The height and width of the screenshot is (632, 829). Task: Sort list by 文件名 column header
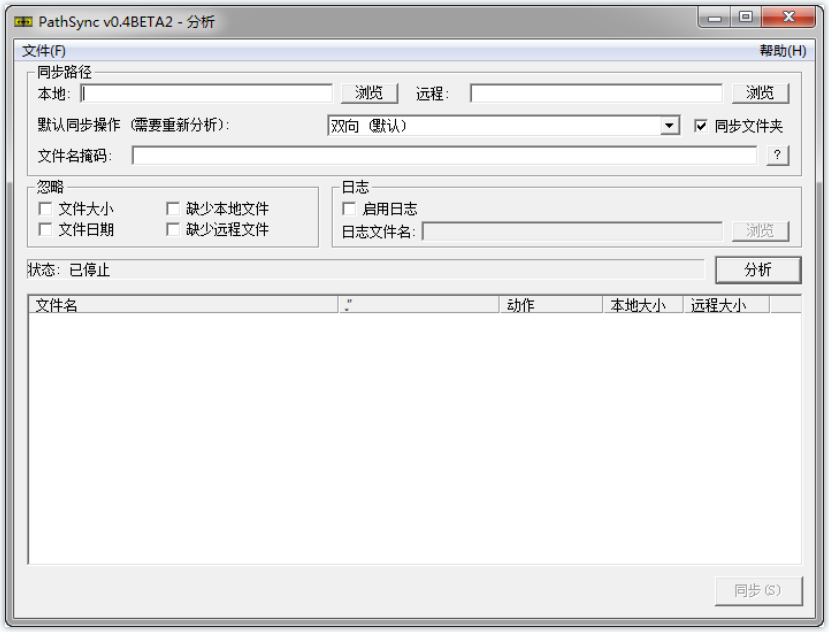(183, 305)
